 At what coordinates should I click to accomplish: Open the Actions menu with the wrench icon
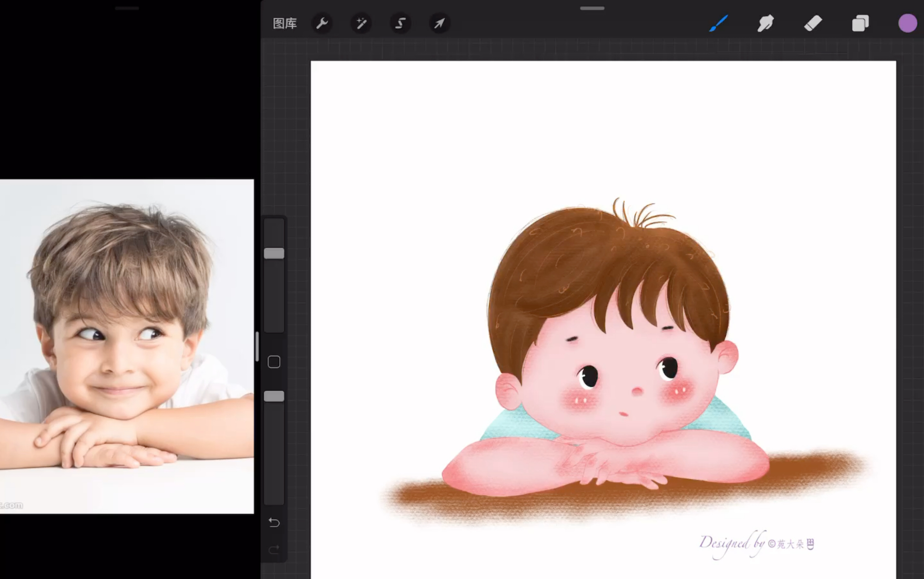322,23
